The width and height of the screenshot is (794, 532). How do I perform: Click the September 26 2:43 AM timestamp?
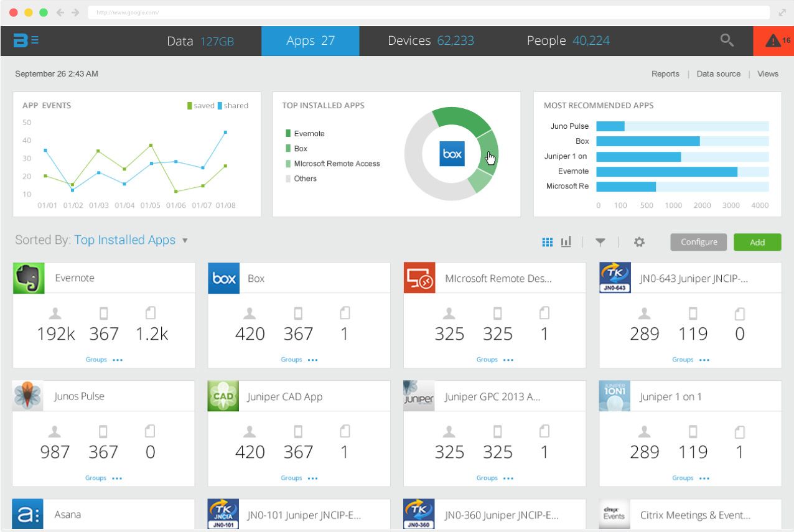(57, 73)
